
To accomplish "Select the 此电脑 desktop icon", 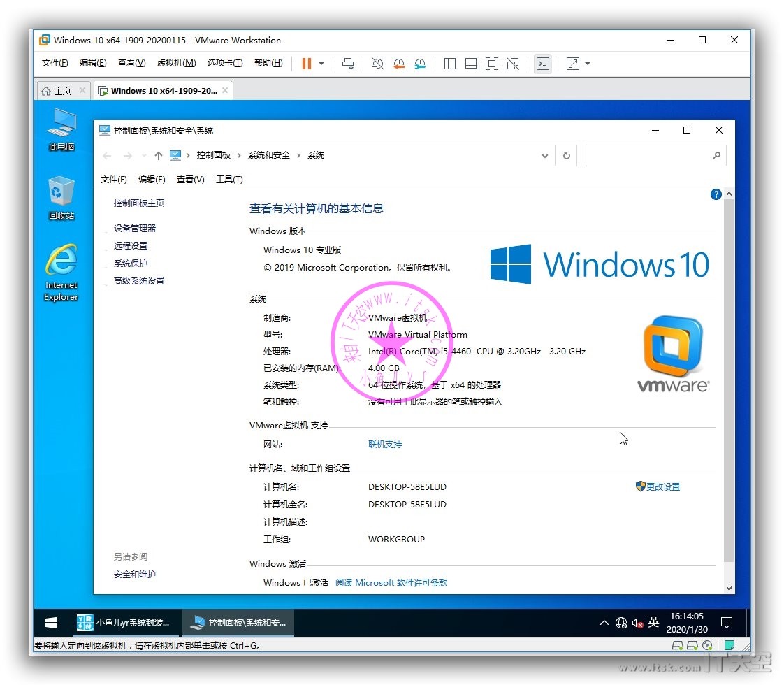I will point(61,130).
